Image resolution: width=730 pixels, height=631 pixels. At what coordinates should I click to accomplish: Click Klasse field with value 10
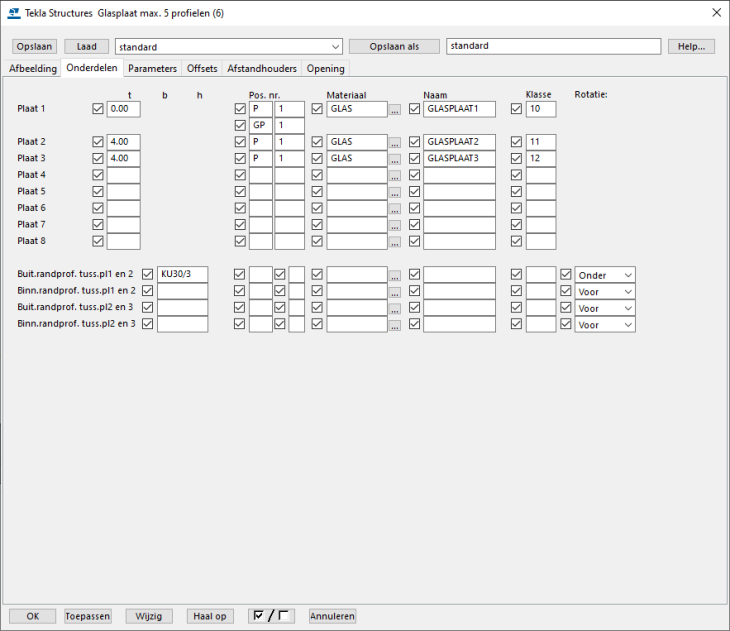click(x=541, y=109)
